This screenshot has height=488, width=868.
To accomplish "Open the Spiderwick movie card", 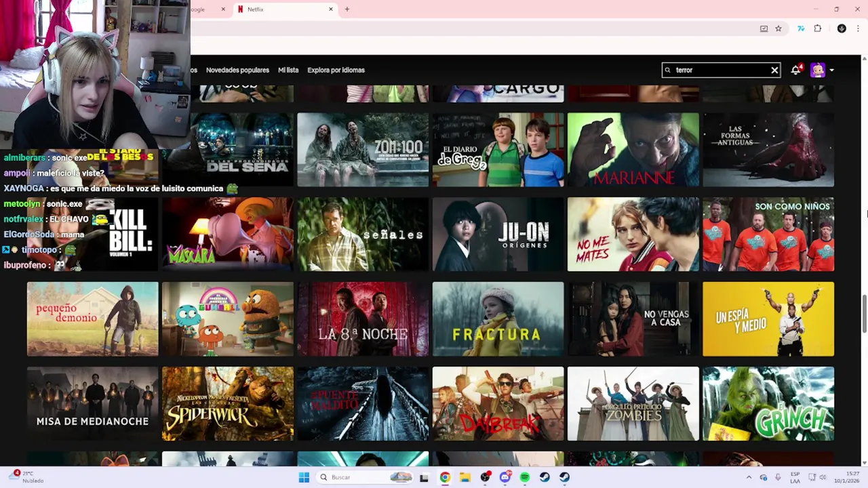I will pos(228,404).
